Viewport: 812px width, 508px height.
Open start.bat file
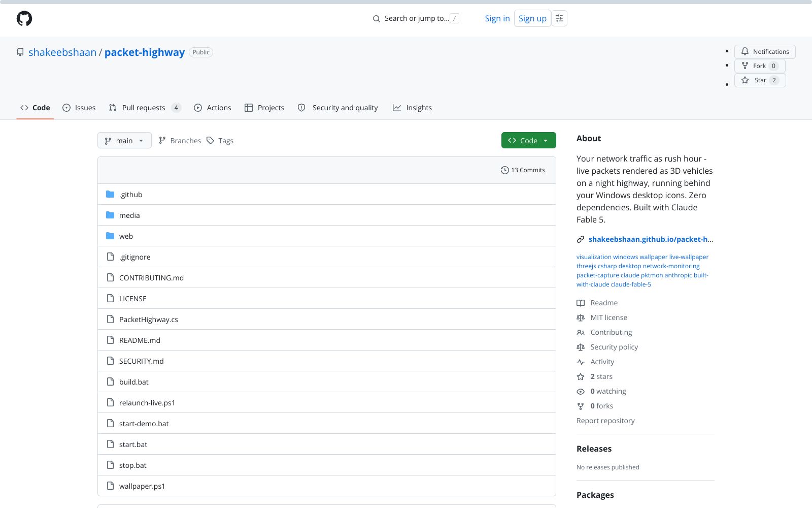[x=133, y=444]
